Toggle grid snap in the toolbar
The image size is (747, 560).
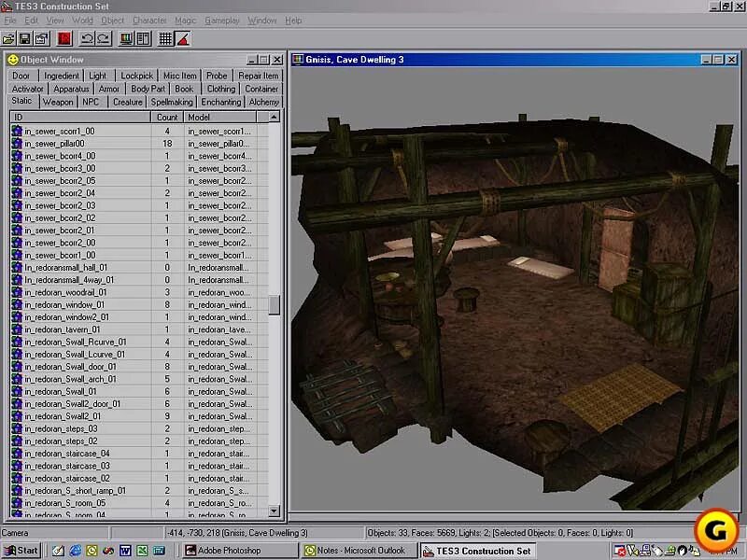tap(165, 38)
